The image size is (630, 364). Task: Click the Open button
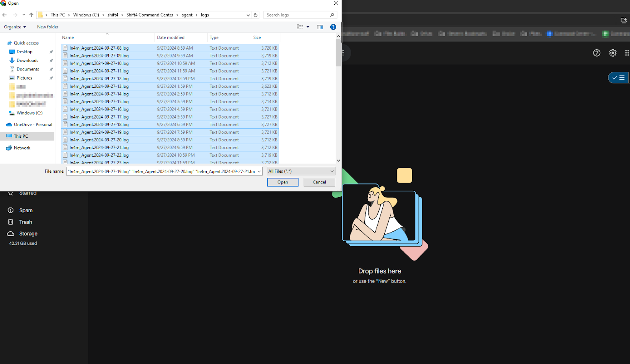pyautogui.click(x=282, y=182)
